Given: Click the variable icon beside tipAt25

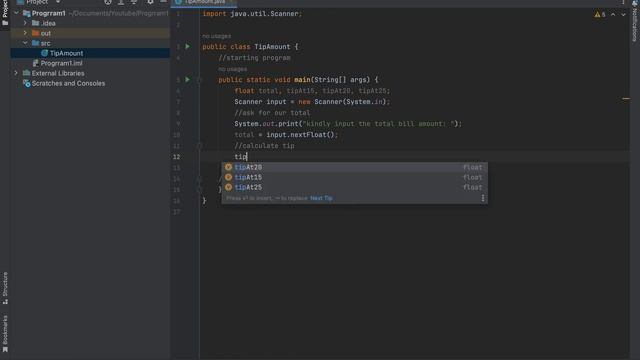Looking at the screenshot, I should [229, 187].
